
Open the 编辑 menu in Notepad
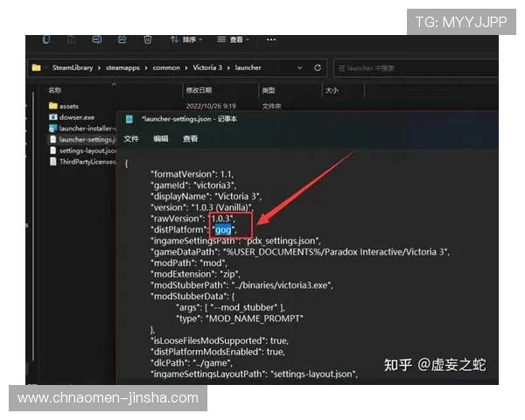[161, 138]
